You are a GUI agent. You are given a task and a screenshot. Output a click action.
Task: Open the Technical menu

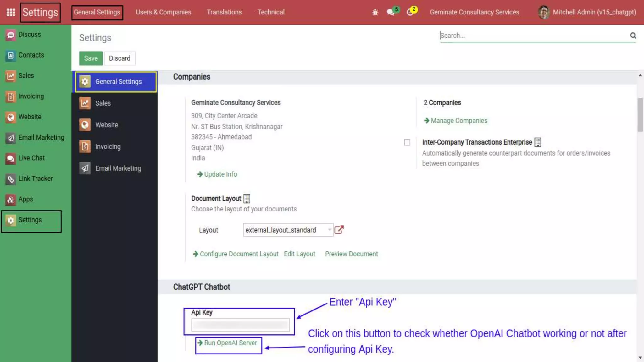pos(271,12)
